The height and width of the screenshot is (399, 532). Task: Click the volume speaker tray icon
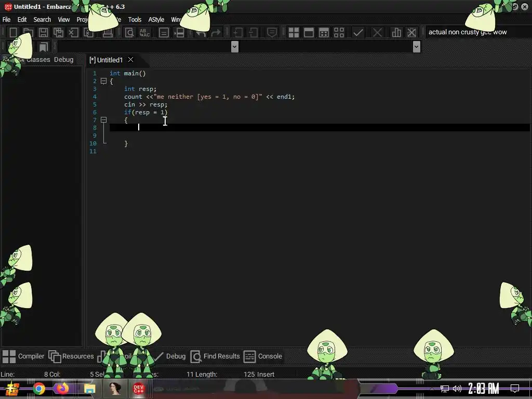click(x=457, y=389)
